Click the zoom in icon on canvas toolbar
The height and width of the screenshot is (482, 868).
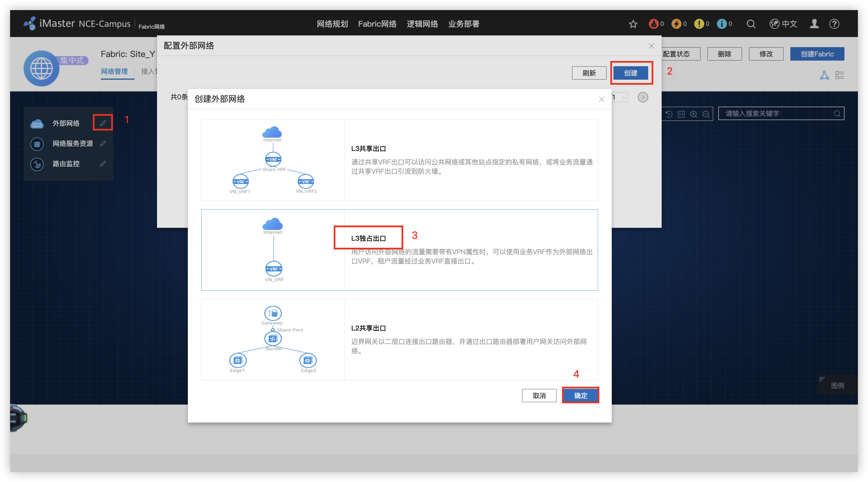(x=693, y=114)
